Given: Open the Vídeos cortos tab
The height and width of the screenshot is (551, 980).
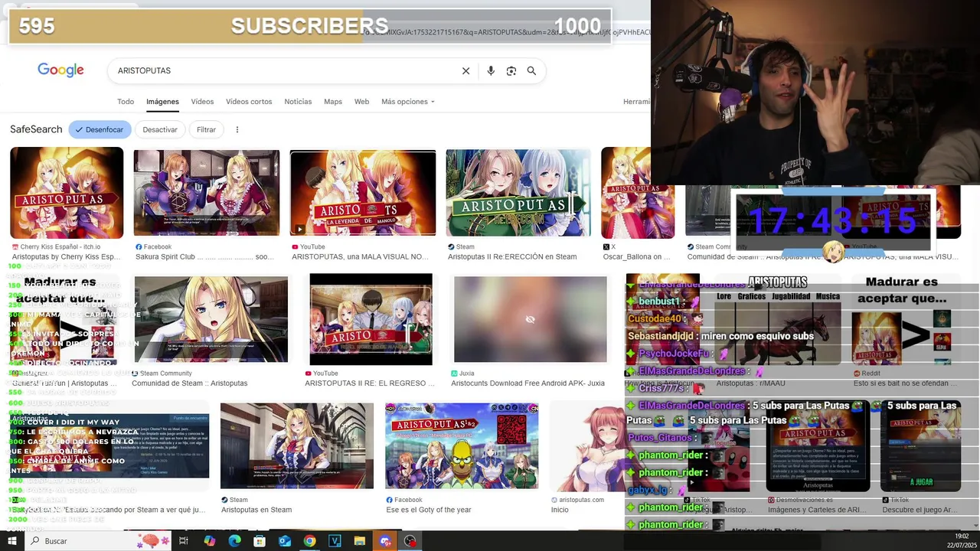Looking at the screenshot, I should click(x=249, y=102).
